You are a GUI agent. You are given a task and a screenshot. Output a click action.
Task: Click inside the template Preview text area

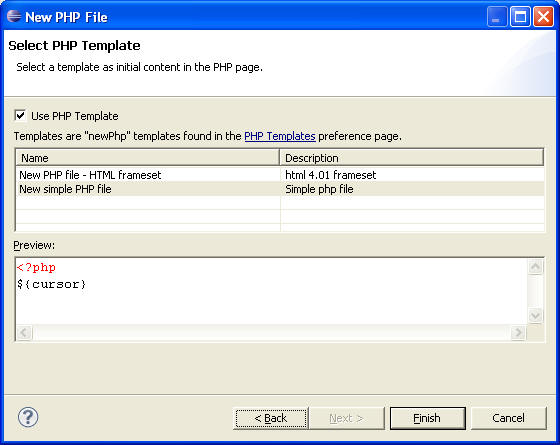coord(271,291)
